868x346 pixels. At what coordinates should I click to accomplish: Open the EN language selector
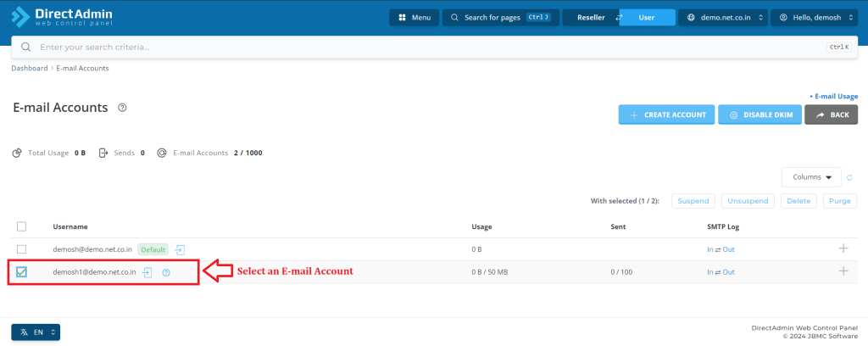(x=36, y=332)
